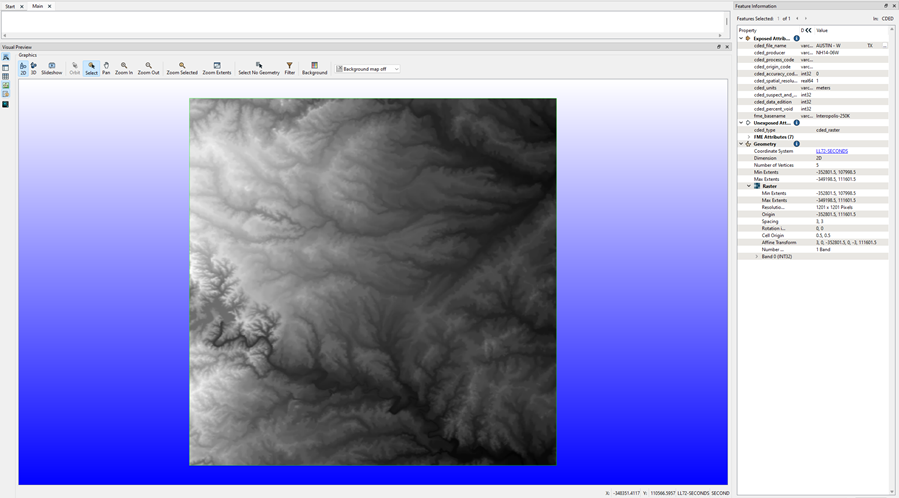Viewport: 899px width, 498px height.
Task: Toggle the Select tool
Action: click(91, 68)
